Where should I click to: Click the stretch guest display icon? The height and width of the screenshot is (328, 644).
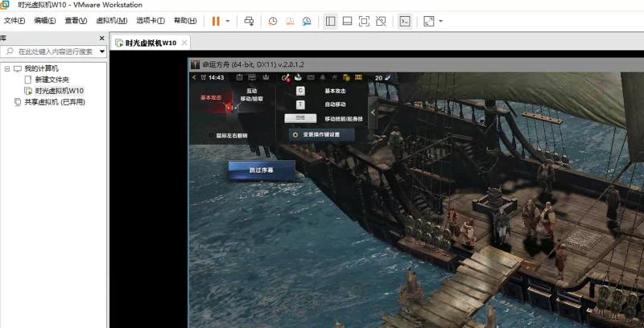tap(429, 22)
